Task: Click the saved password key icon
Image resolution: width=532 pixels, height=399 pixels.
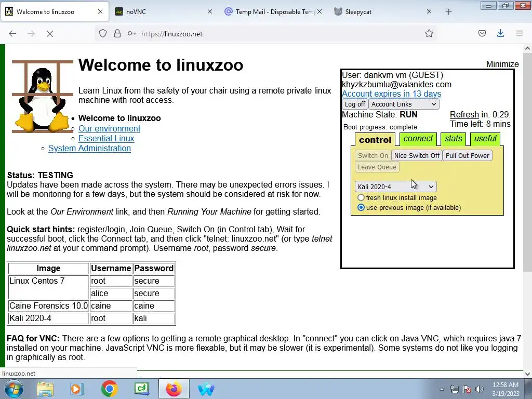Action: tap(131, 34)
